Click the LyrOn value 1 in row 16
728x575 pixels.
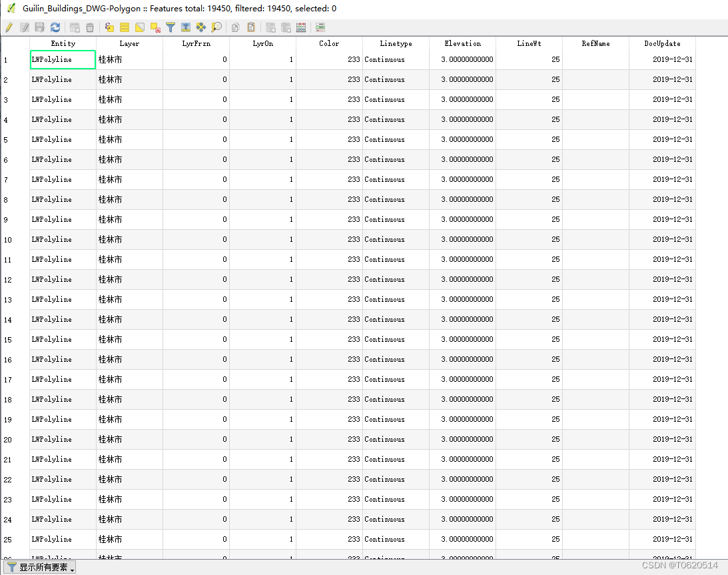[x=263, y=359]
